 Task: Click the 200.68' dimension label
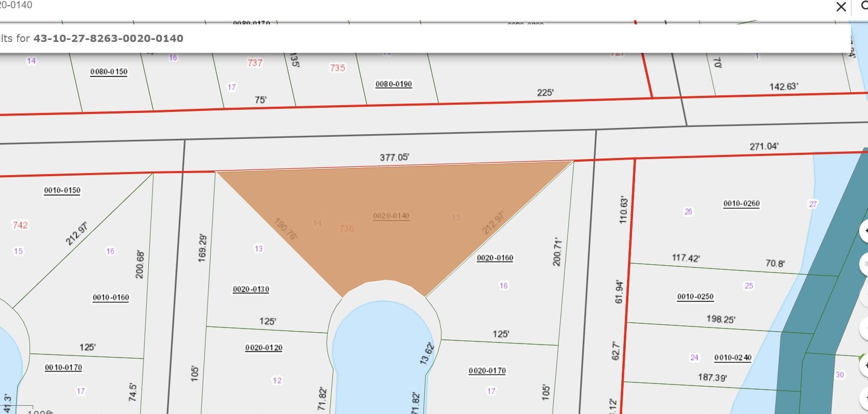140,264
